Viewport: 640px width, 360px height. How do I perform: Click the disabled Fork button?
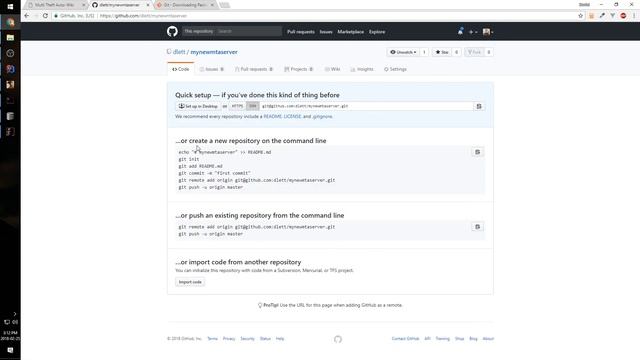click(x=474, y=52)
